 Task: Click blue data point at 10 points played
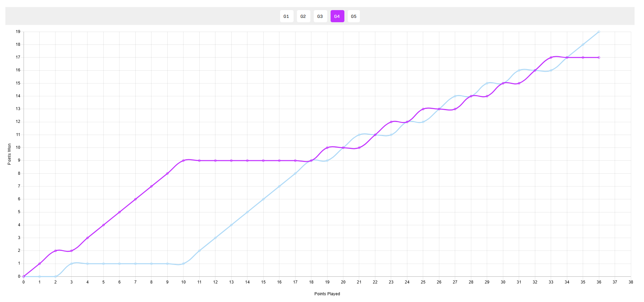click(183, 264)
